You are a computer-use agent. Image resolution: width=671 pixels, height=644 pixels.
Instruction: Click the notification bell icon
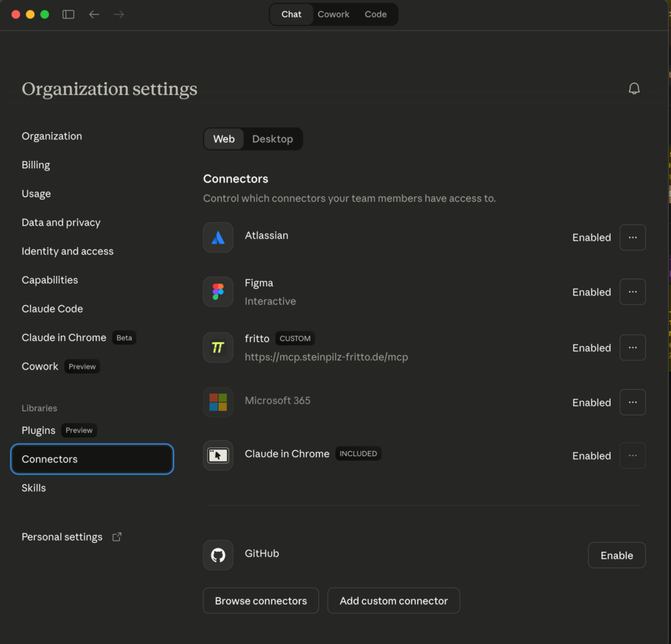(x=634, y=89)
